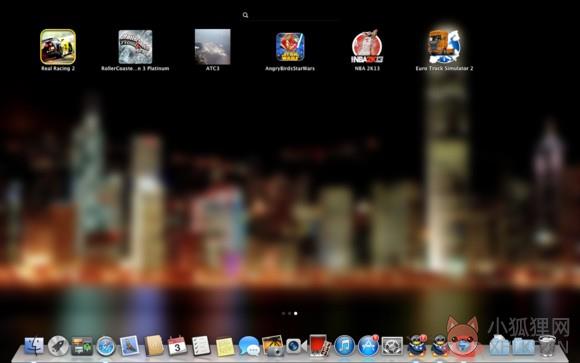Open System Preferences gear icon
Viewport: 580px width, 363px height.
tap(392, 346)
